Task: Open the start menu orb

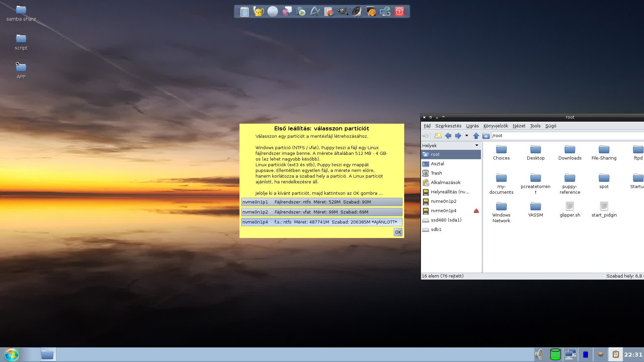Action: coord(12,355)
